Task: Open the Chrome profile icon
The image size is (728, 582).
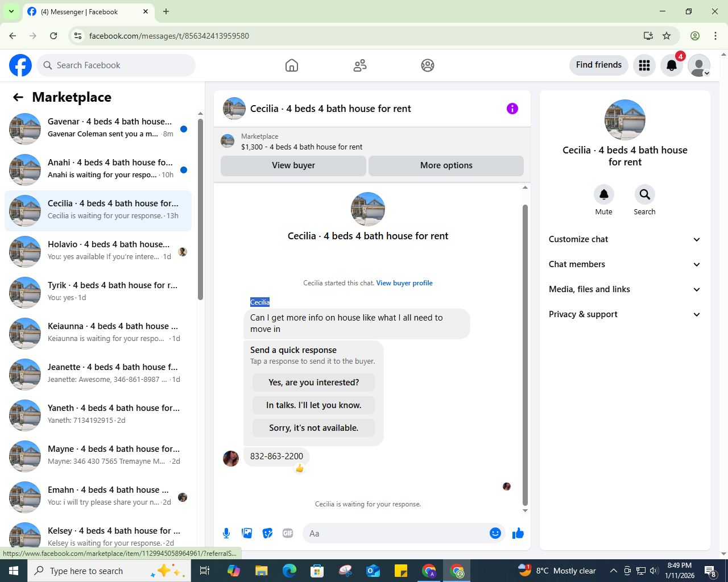Action: click(695, 36)
